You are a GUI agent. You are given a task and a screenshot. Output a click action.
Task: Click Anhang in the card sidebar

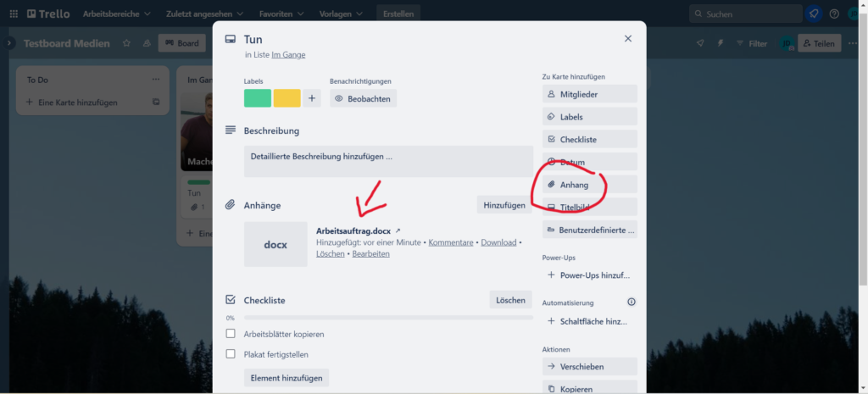[590, 185]
